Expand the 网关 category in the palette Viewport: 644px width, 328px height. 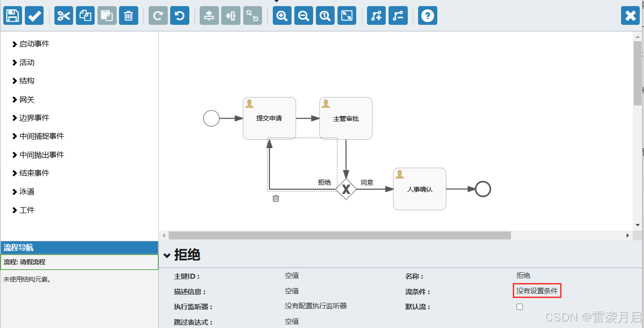point(26,99)
